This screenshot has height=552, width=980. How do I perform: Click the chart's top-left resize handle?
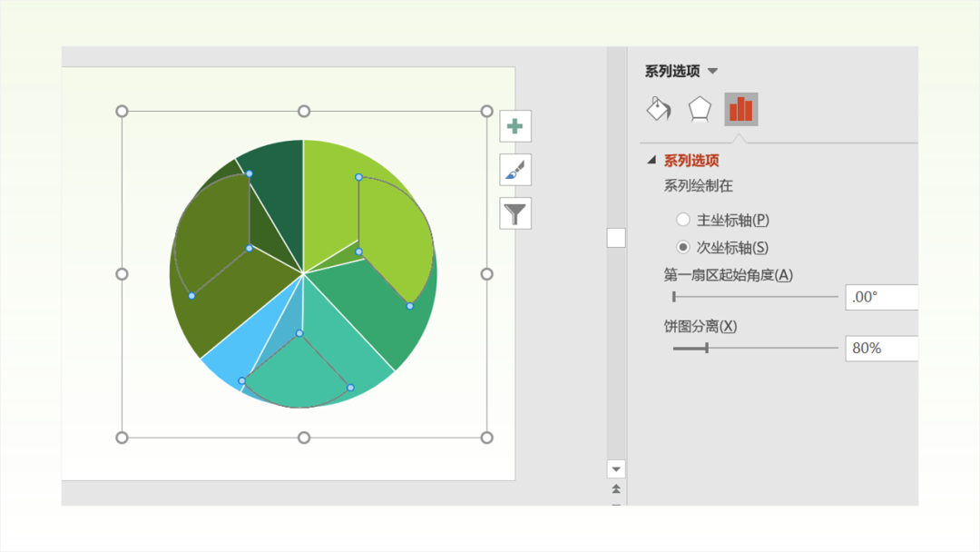point(122,112)
